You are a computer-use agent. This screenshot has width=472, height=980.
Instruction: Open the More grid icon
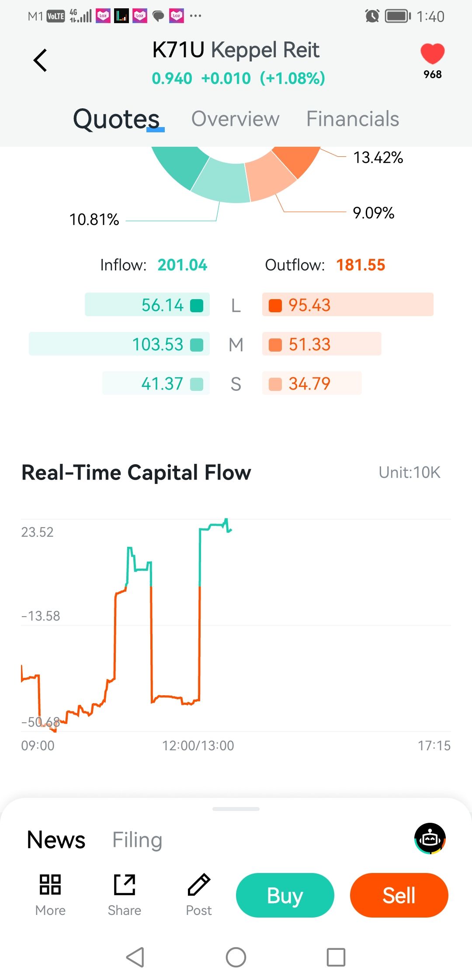tap(50, 885)
